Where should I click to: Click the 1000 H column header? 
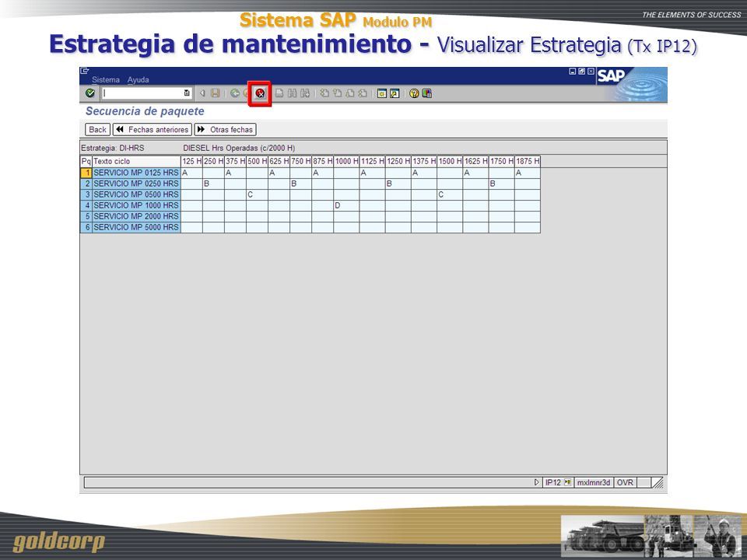click(x=346, y=162)
